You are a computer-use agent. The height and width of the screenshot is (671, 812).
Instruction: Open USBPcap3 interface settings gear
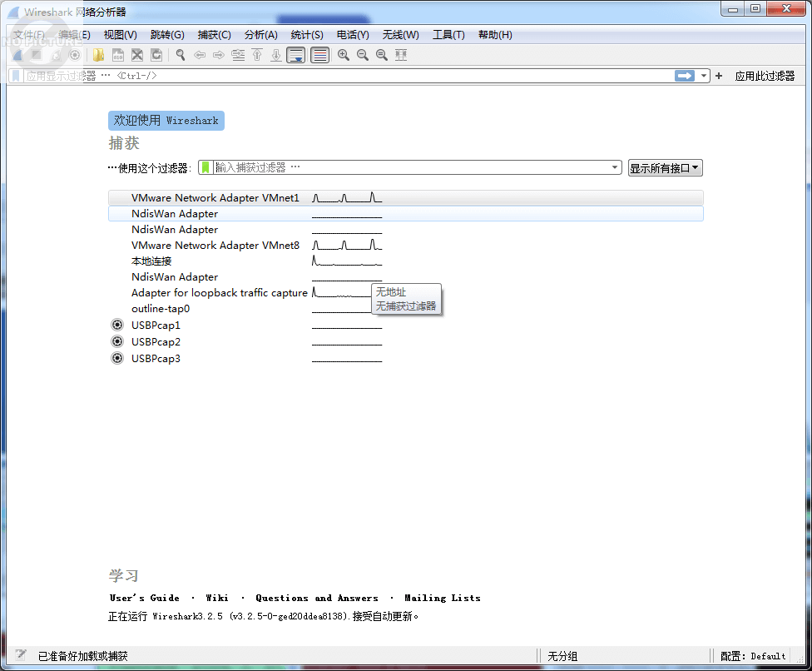click(x=117, y=358)
